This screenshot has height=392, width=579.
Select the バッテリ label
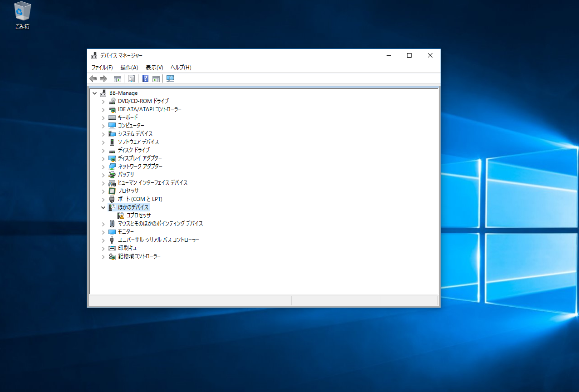click(x=126, y=175)
